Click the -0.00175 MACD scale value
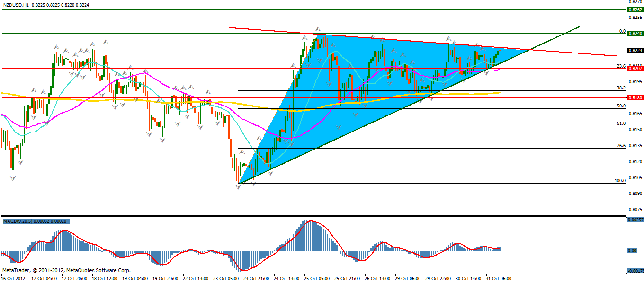This screenshot has height=282, width=644. pos(634,271)
